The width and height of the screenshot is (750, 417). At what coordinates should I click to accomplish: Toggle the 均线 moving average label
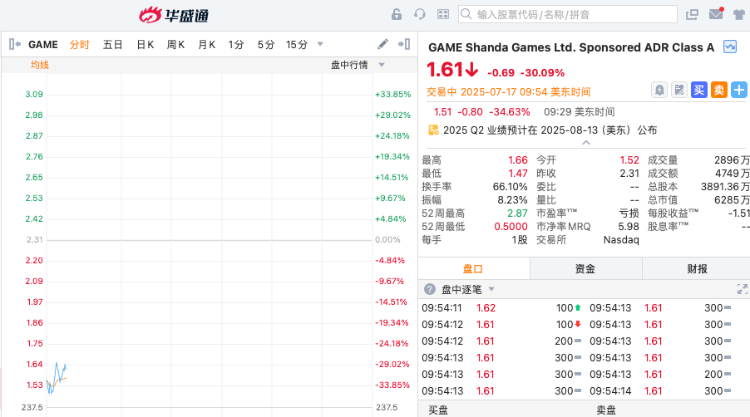pos(40,65)
